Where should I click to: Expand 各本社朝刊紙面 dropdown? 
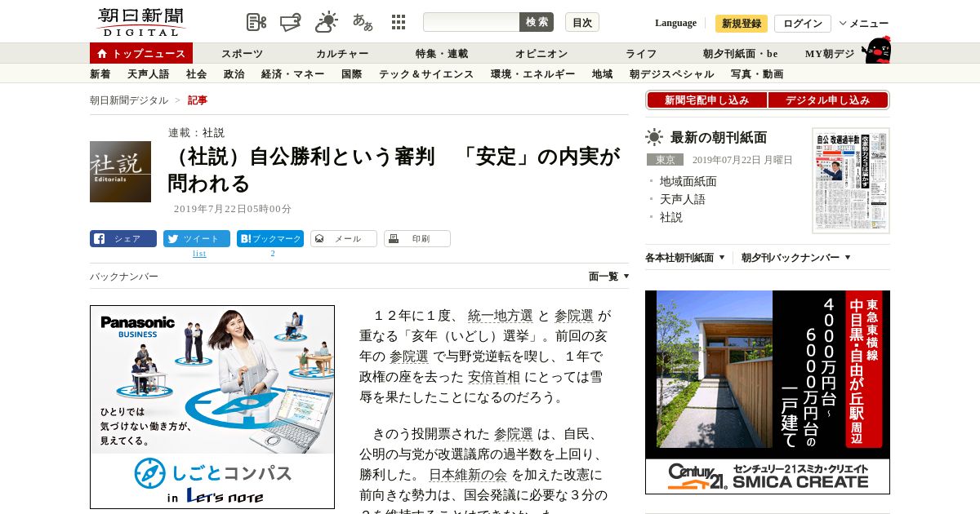pos(685,258)
